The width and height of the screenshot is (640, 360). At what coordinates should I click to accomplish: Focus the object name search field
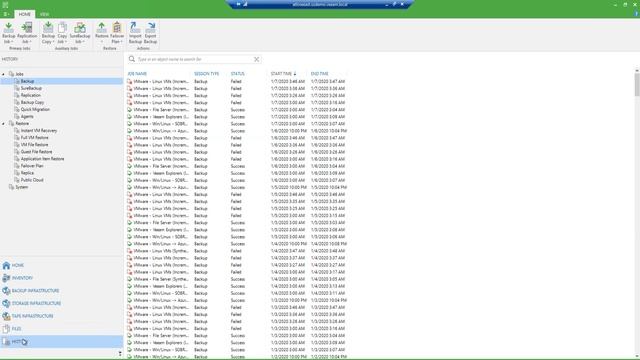coord(195,59)
